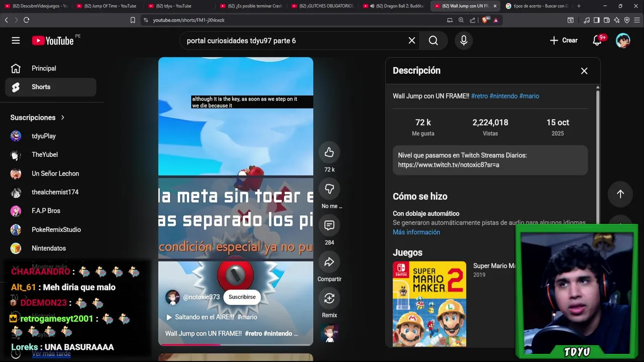Viewport: 644px width, 362px height.
Task: Switch to DescubreVideojuegos tab
Action: point(36,6)
